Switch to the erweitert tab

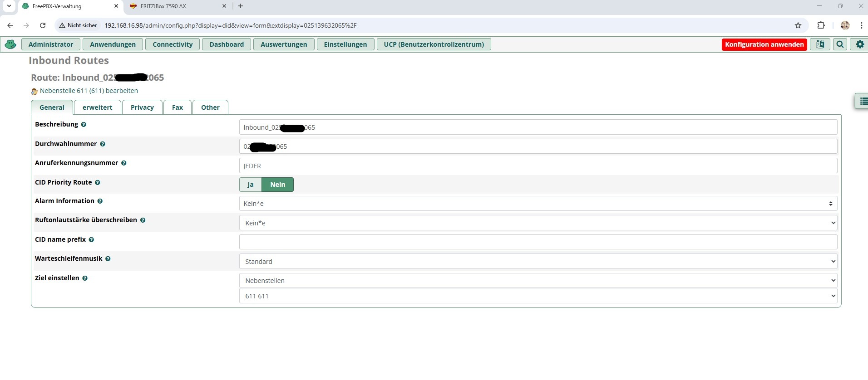pyautogui.click(x=97, y=107)
